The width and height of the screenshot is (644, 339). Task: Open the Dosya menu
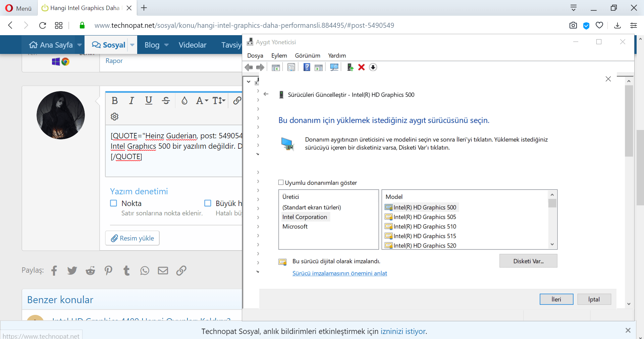tap(255, 56)
